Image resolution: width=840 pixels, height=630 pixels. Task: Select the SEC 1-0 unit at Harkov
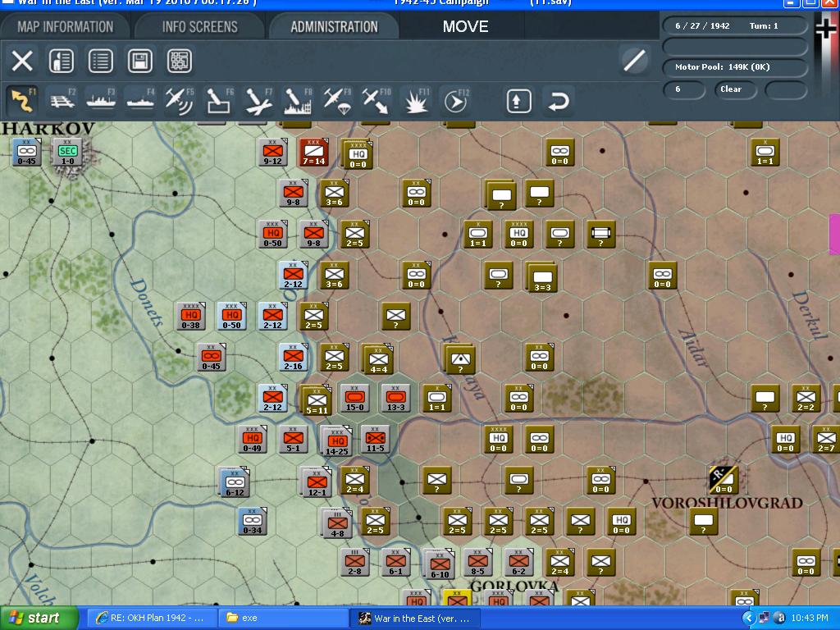(67, 152)
